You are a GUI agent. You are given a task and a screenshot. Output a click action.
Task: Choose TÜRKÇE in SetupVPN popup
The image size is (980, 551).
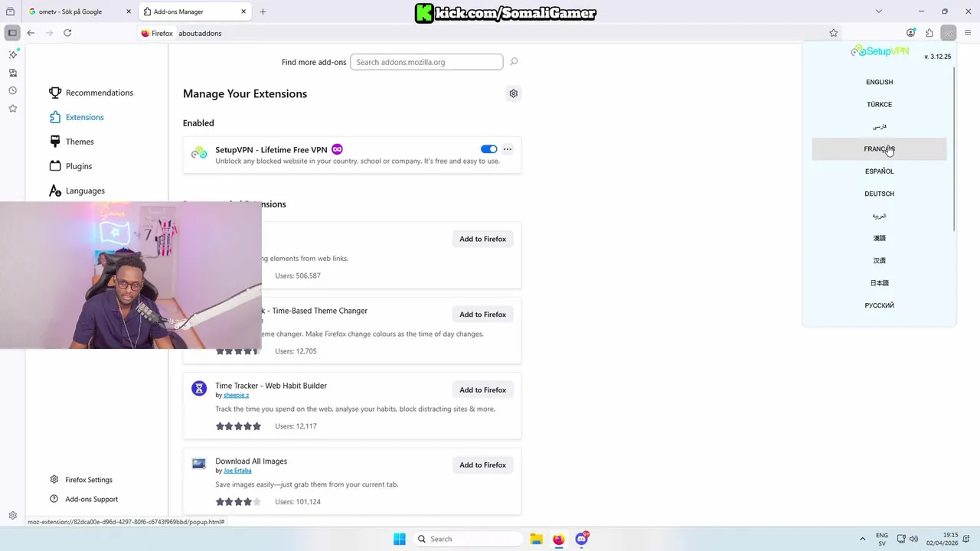[x=879, y=104]
